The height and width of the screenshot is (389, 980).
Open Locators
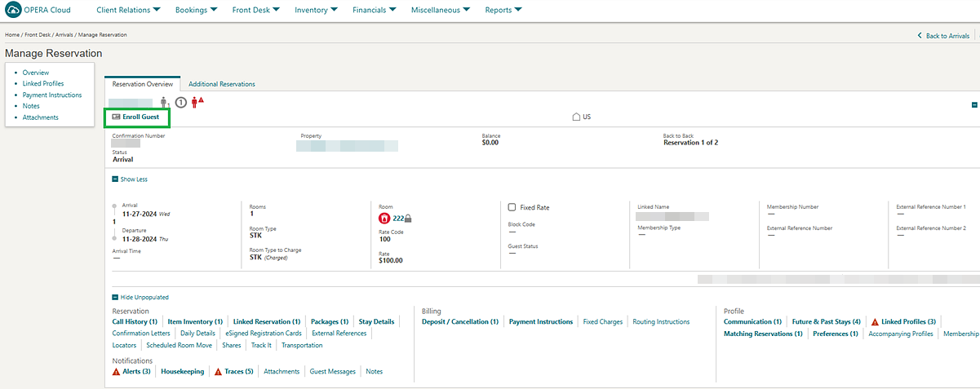coord(124,345)
